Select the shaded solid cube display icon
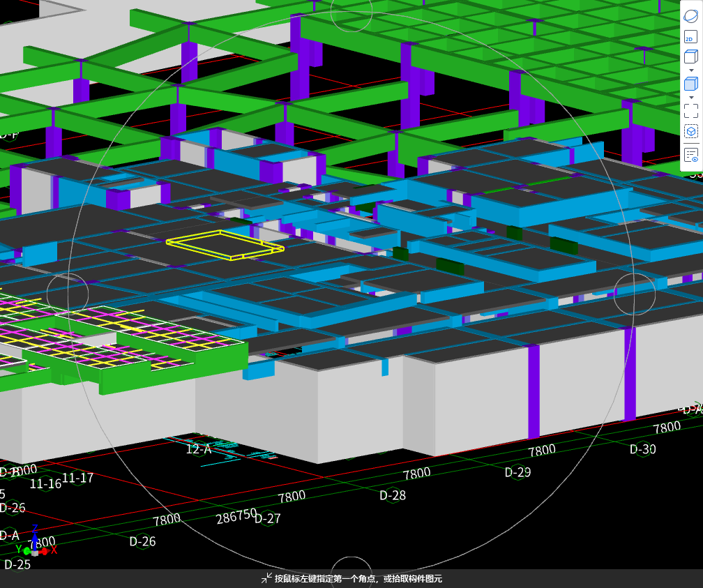Viewport: 703px width, 588px height. click(x=691, y=84)
